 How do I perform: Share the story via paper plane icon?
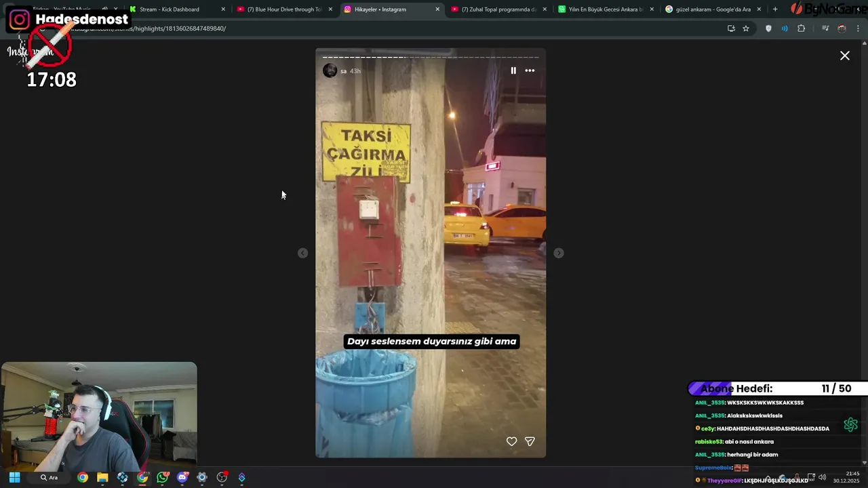click(x=530, y=441)
